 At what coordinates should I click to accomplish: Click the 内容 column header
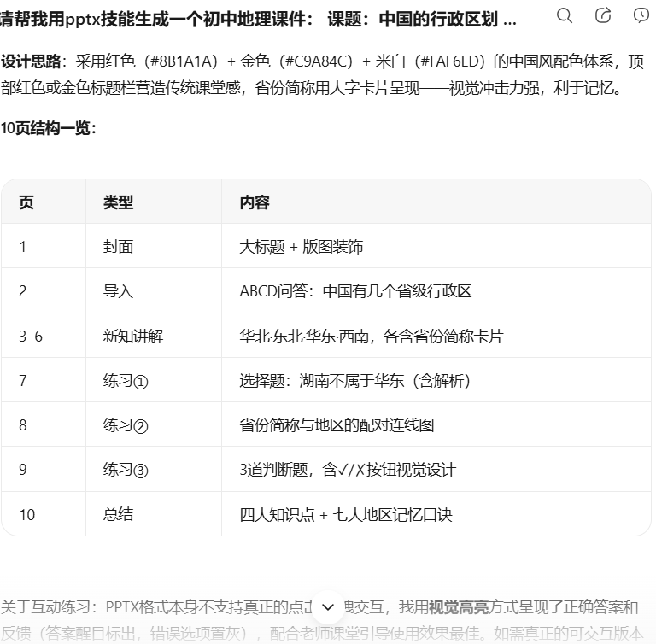click(x=436, y=202)
